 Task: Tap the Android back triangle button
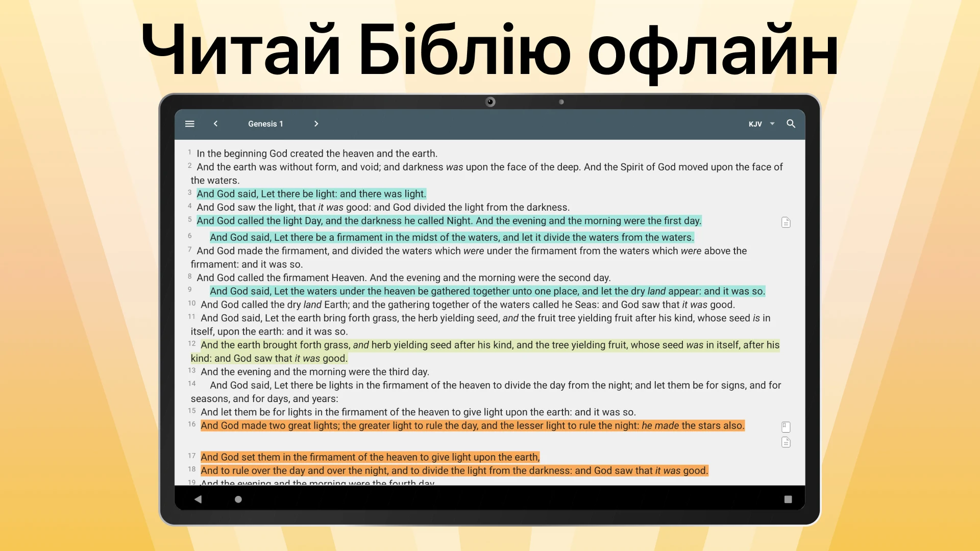pyautogui.click(x=198, y=499)
